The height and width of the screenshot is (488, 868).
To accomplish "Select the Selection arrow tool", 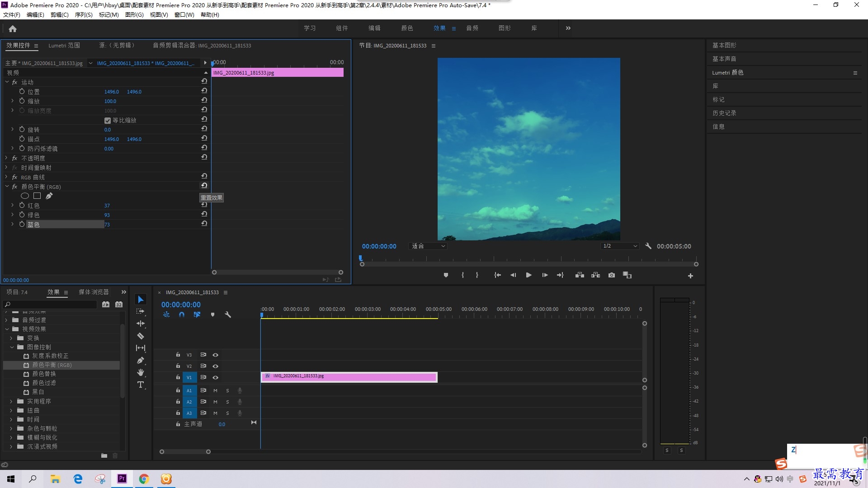I will coord(141,300).
